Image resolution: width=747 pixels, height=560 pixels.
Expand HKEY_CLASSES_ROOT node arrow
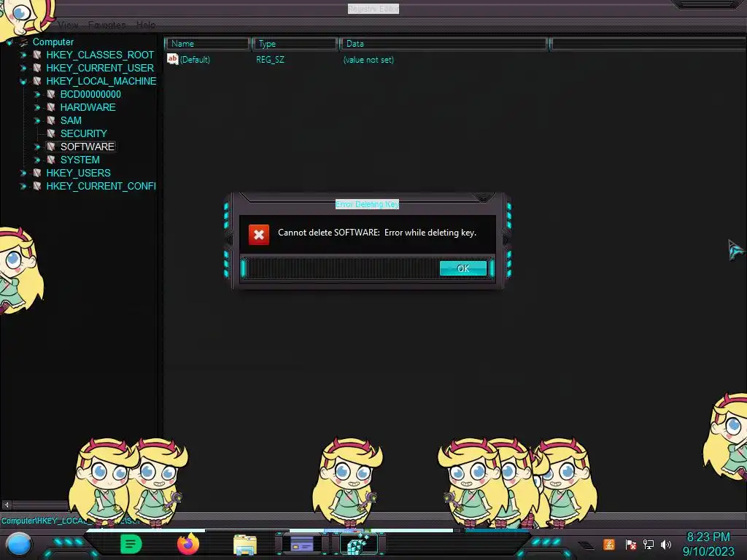pyautogui.click(x=23, y=55)
